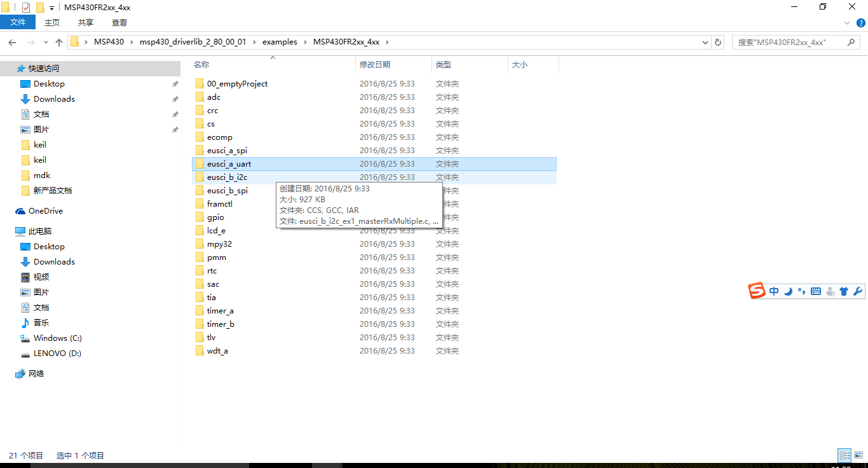Screen dimensions: 868x468
Task: Select the tia folder name
Action: point(212,298)
